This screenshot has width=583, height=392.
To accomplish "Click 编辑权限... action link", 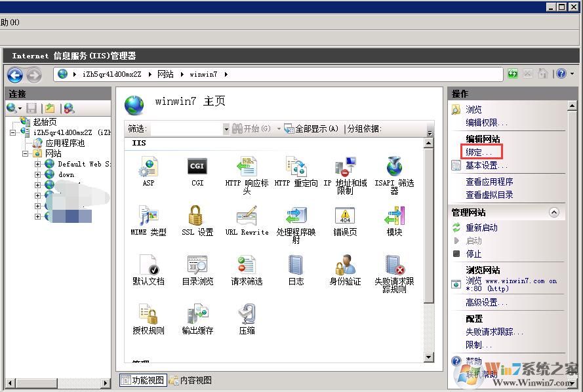I will click(x=487, y=123).
